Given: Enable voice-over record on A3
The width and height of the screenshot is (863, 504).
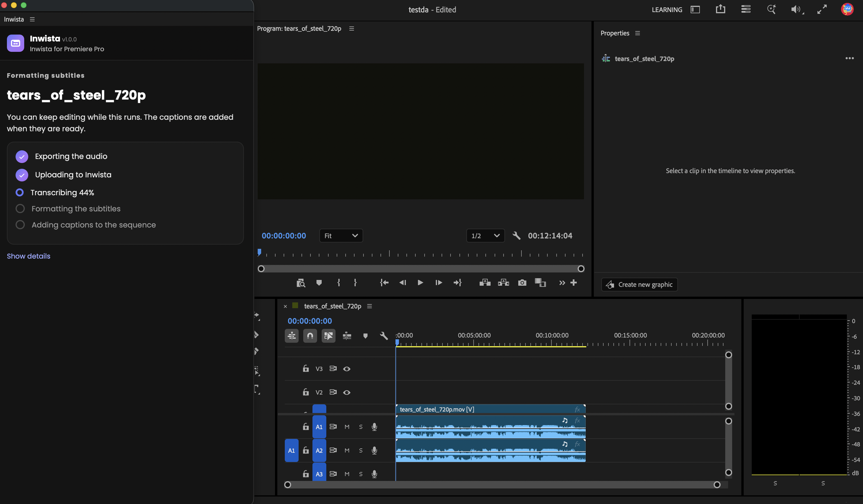Looking at the screenshot, I should click(374, 474).
